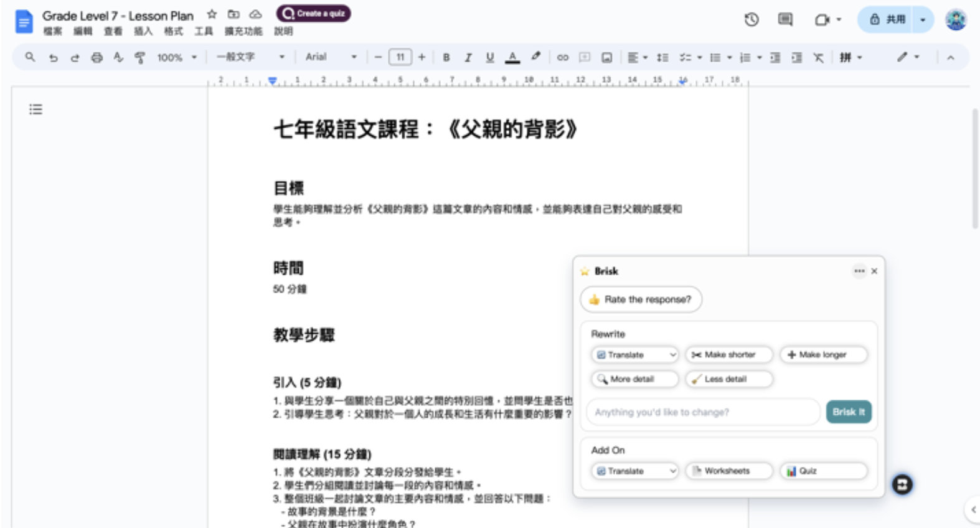This screenshot has height=528, width=980.
Task: Open line and paragraph spacing
Action: tap(662, 57)
